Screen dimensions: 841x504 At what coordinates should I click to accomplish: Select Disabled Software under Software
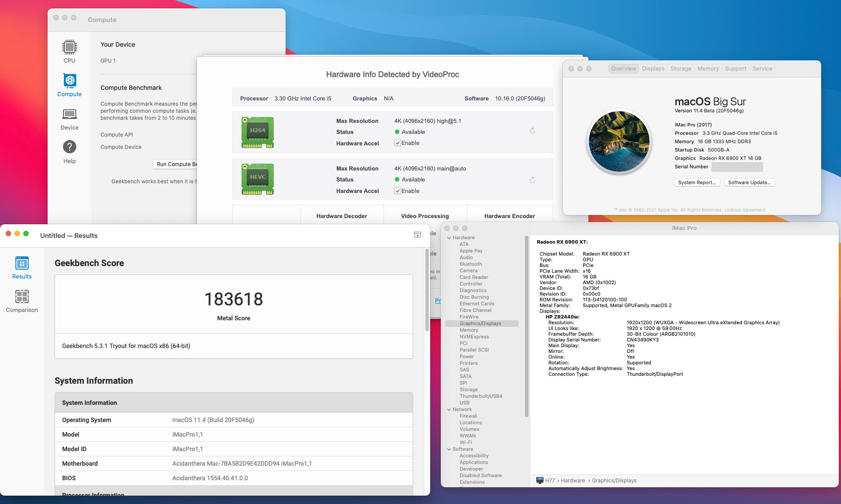pyautogui.click(x=480, y=476)
